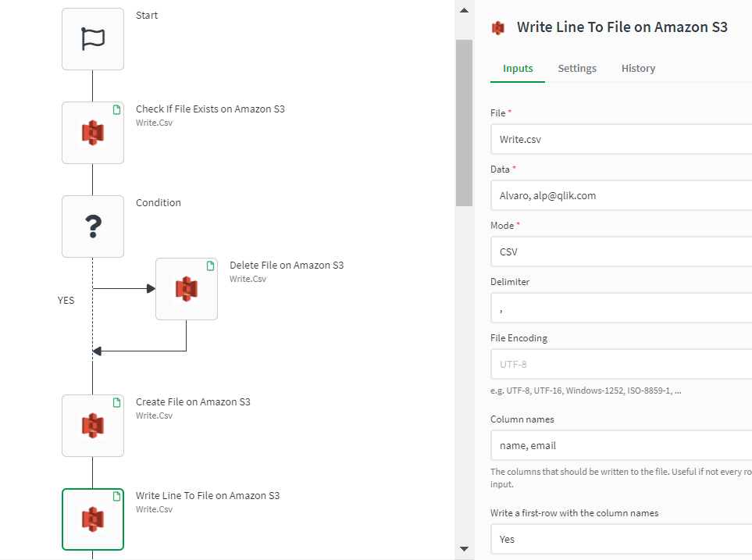This screenshot has height=560, width=752.
Task: Select the Amazon S3 icon on Check If File Exists
Action: 92,132
